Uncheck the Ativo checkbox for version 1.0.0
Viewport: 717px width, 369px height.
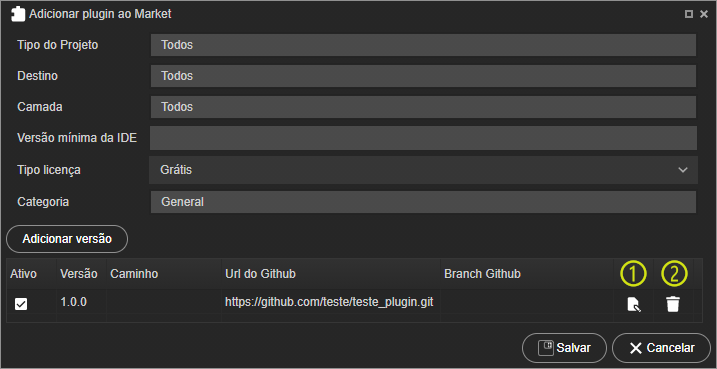[21, 304]
